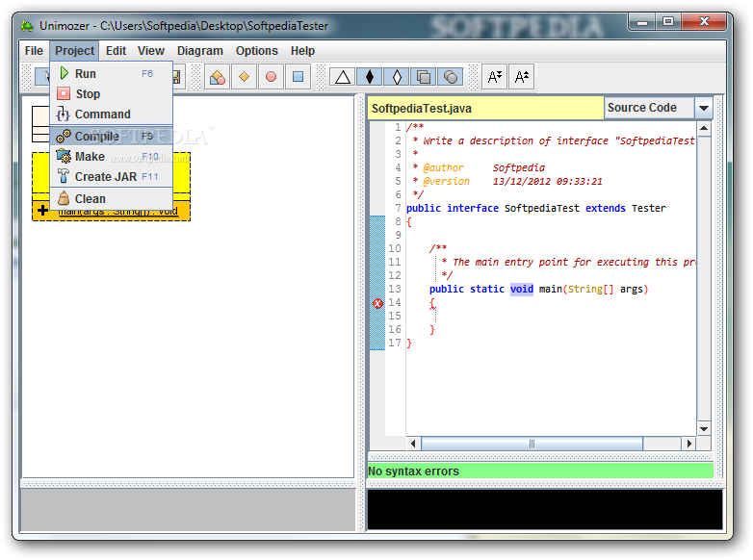Image resolution: width=753 pixels, height=560 pixels.
Task: Click the Make gear icon
Action: (64, 156)
